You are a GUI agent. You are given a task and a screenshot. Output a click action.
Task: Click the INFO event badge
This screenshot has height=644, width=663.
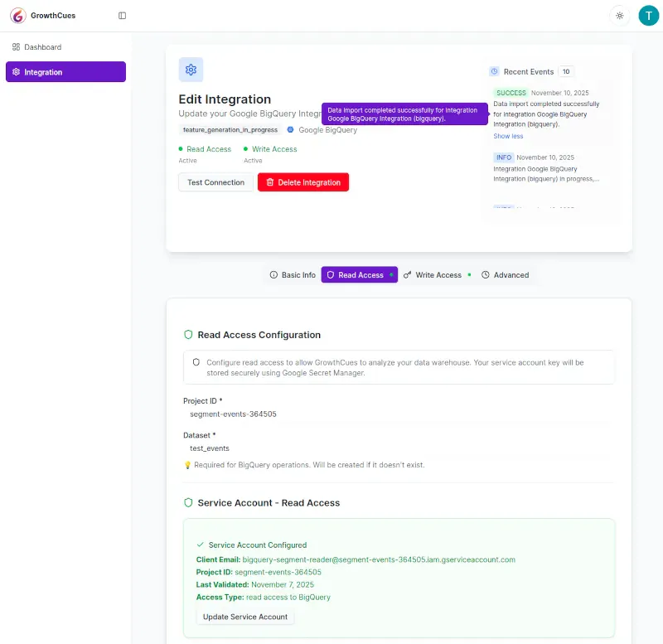pyautogui.click(x=504, y=157)
